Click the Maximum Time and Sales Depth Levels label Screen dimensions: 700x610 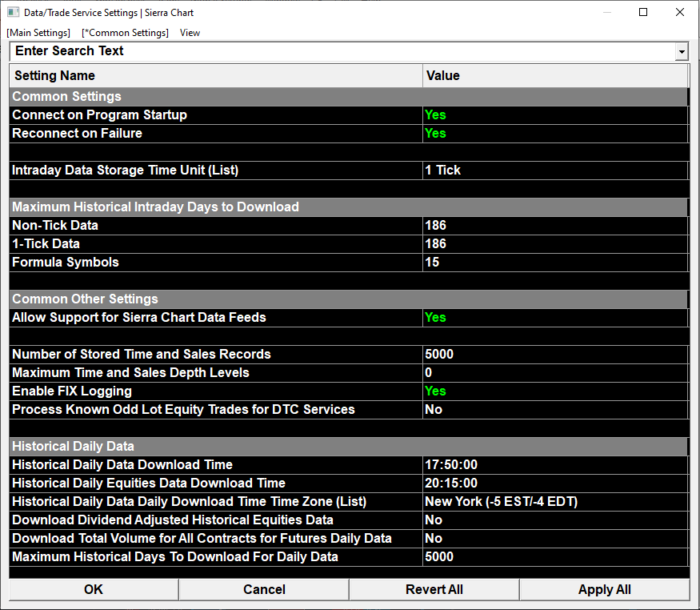(131, 372)
